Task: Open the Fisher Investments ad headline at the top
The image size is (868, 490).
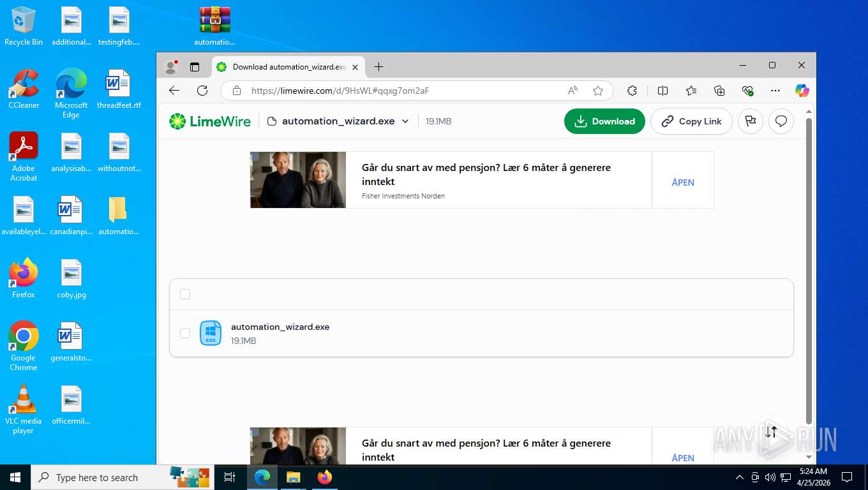Action: click(x=486, y=174)
